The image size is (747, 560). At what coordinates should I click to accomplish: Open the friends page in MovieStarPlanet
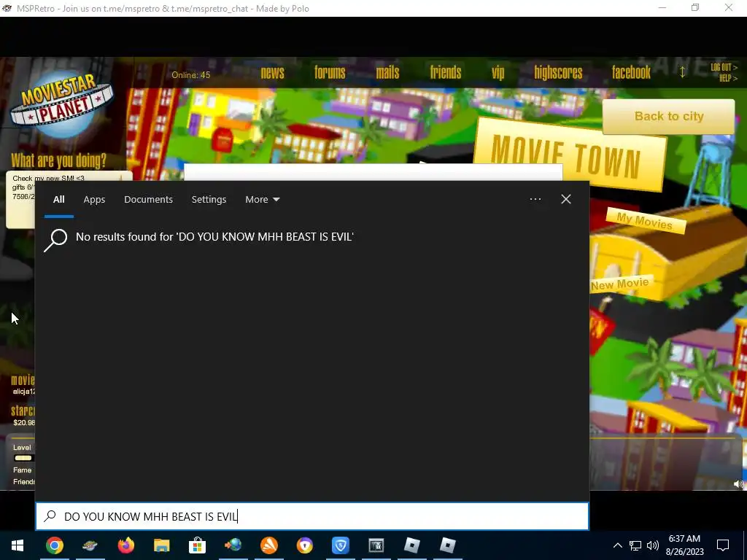point(446,72)
